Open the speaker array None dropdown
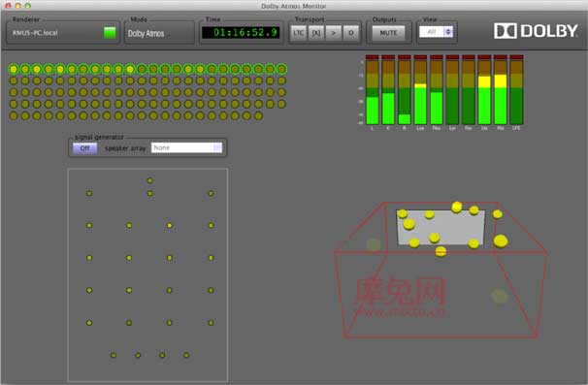Screen dimensions: 588x385 [x=186, y=147]
